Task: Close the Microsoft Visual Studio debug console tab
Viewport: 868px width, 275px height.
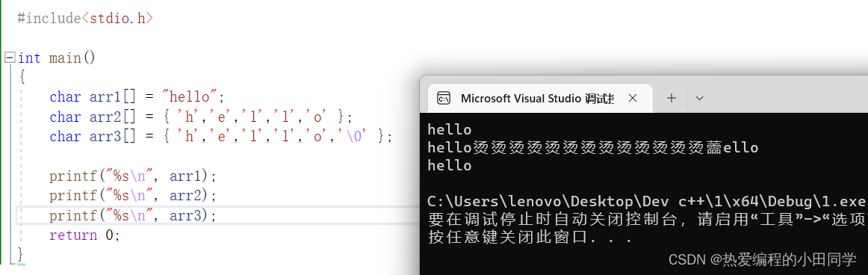Action: point(633,98)
